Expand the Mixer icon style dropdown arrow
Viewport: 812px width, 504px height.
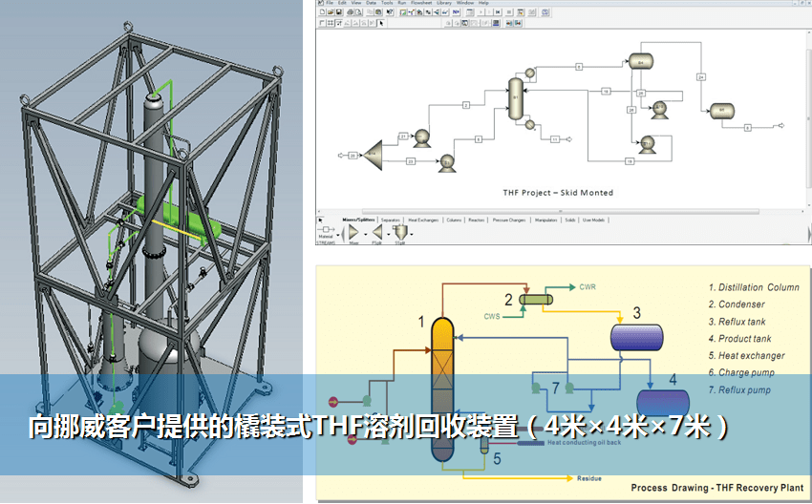pyautogui.click(x=364, y=233)
